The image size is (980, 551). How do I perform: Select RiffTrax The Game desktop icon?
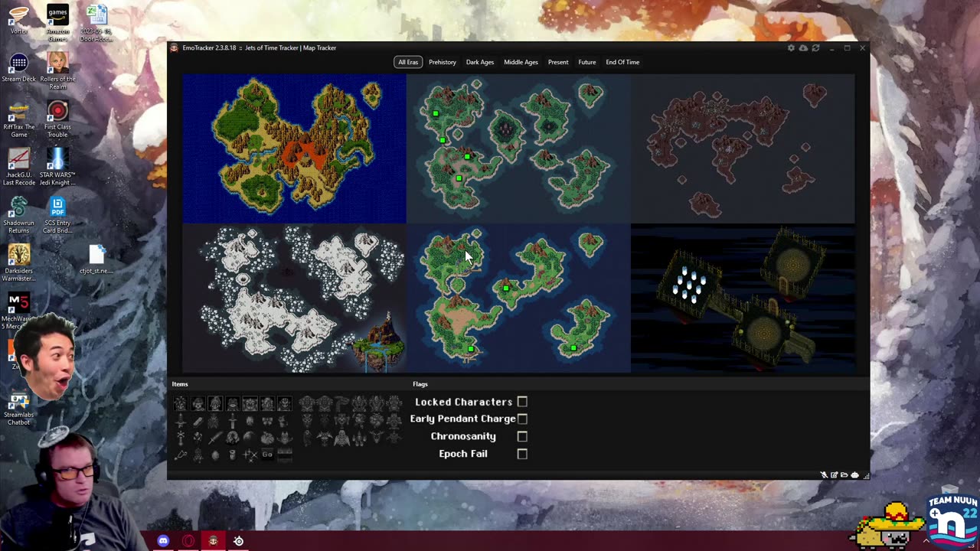pyautogui.click(x=18, y=119)
